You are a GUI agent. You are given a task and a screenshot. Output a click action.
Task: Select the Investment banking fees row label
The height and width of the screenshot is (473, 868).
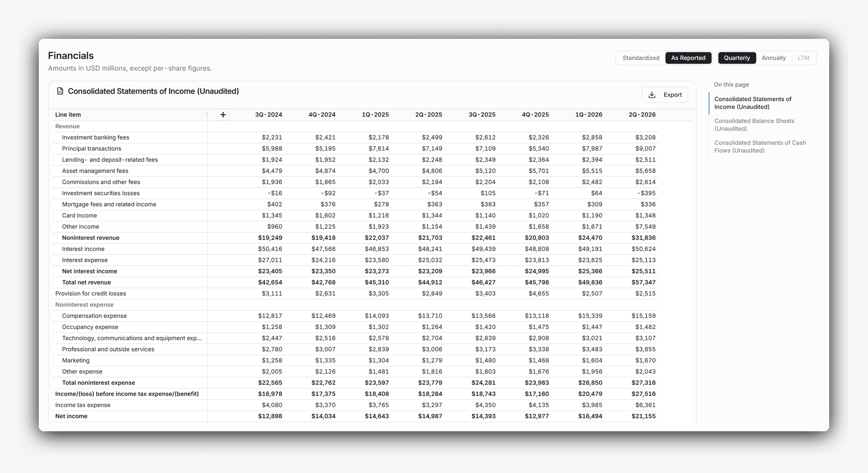point(96,137)
